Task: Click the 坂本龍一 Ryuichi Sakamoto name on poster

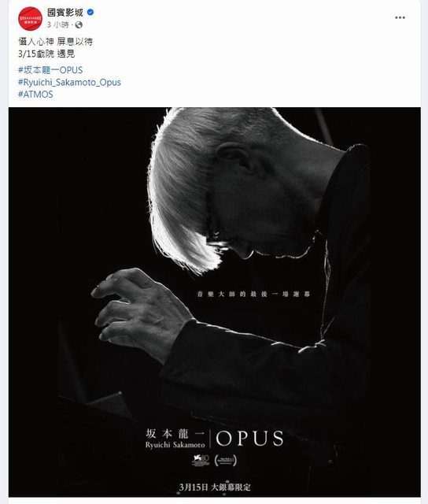Action: 175,439
